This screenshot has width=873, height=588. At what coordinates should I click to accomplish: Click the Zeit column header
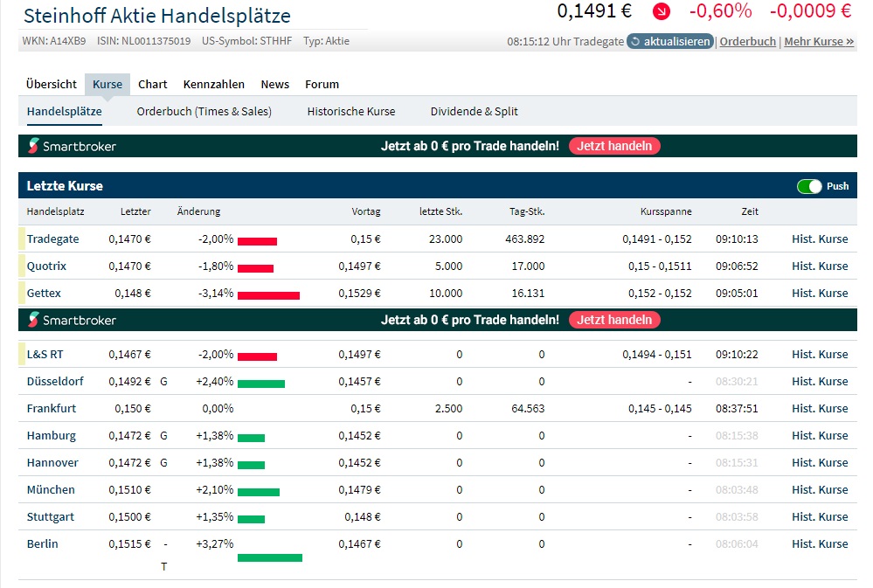tap(750, 211)
